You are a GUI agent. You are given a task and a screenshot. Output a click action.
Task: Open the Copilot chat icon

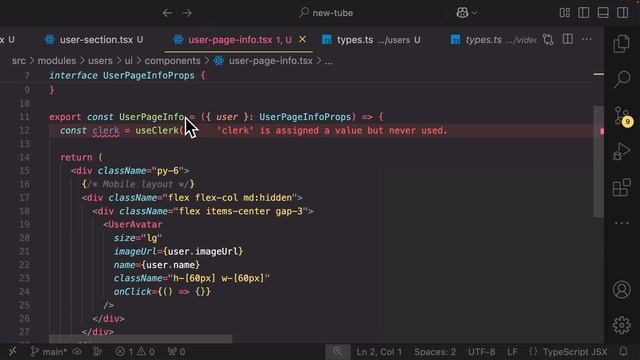coord(462,13)
